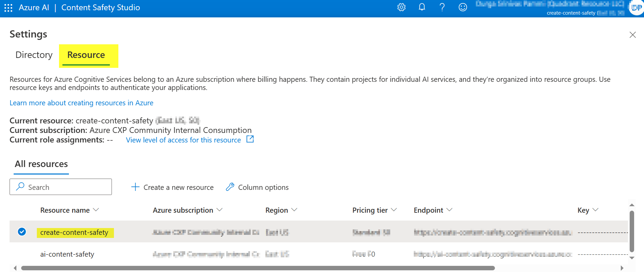644x272 pixels.
Task: Click scroll up arrow of table
Action: [x=632, y=205]
